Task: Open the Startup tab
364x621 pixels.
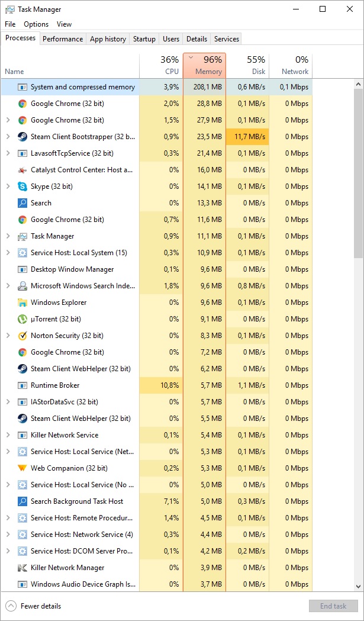Action: pyautogui.click(x=144, y=39)
